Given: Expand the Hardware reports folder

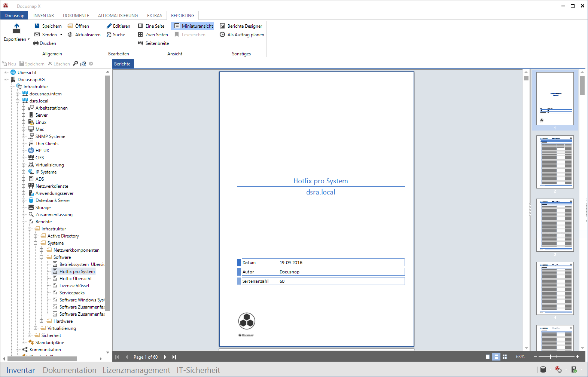Looking at the screenshot, I should (42, 321).
